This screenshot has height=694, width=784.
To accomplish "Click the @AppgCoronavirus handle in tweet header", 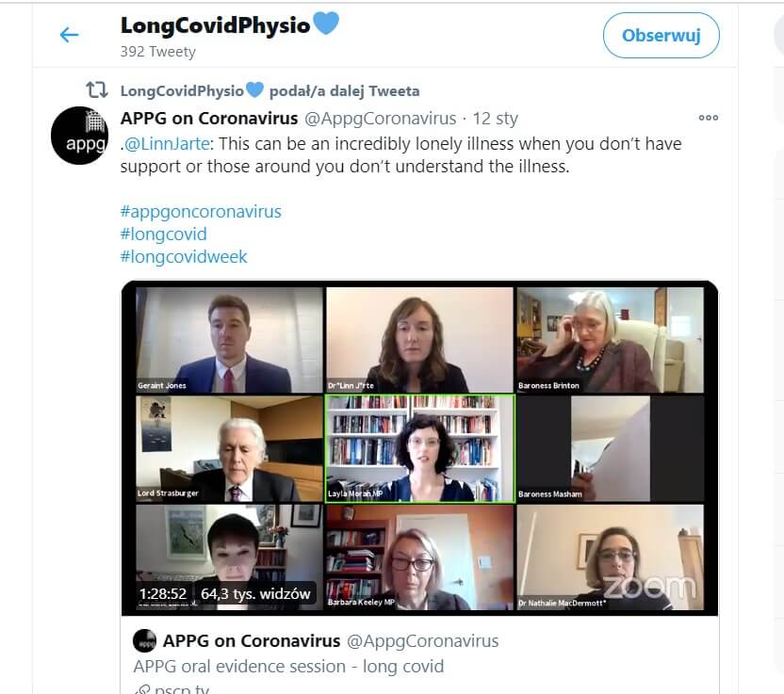I will (380, 119).
